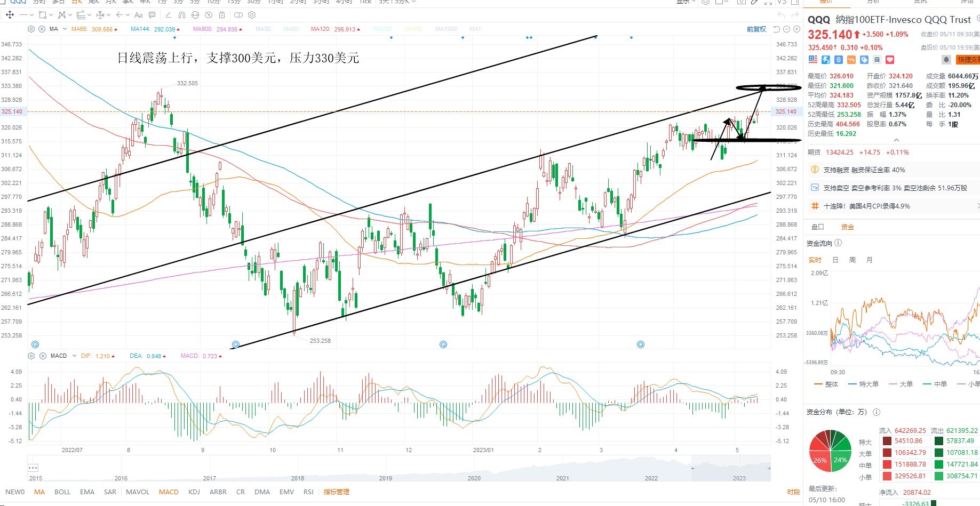Remove the MA indicator overlay
The height and width of the screenshot is (506, 980).
42,29
